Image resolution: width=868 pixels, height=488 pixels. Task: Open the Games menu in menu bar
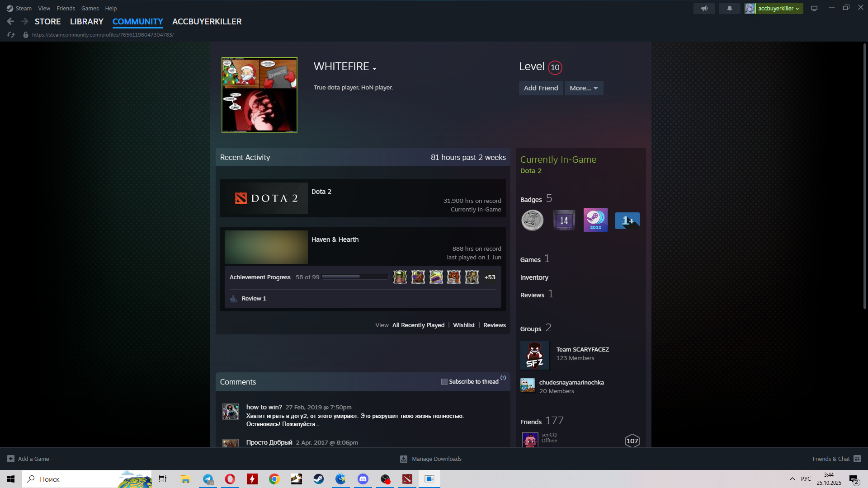coord(90,9)
